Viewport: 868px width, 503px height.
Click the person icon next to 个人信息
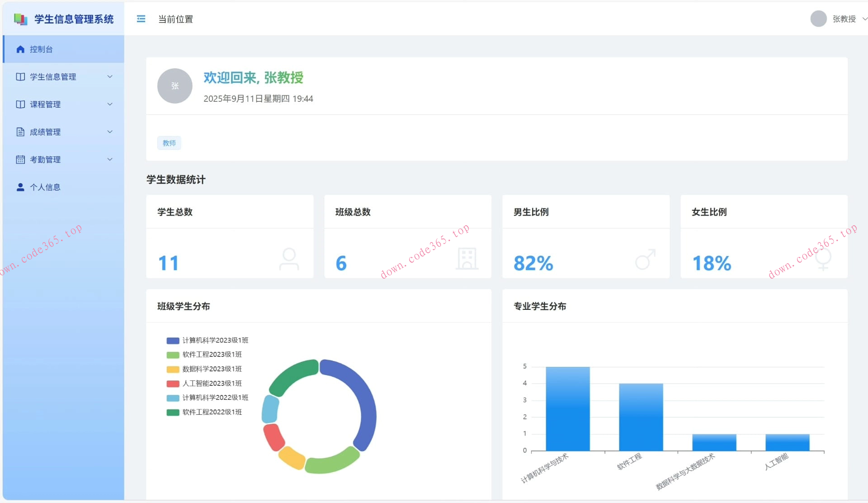[20, 187]
